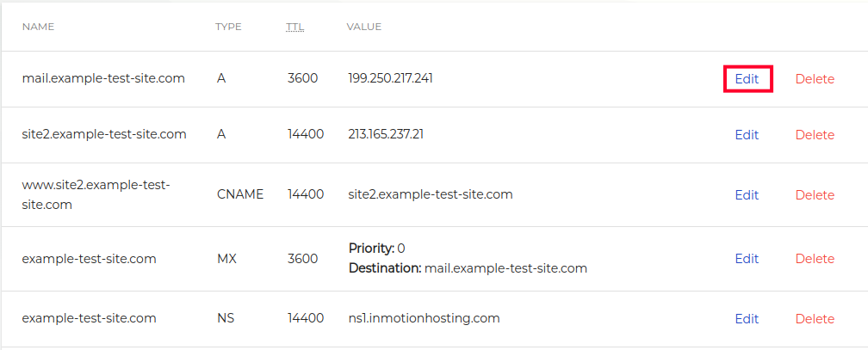Click the VALUE column header
This screenshot has width=868, height=350.
tap(364, 27)
